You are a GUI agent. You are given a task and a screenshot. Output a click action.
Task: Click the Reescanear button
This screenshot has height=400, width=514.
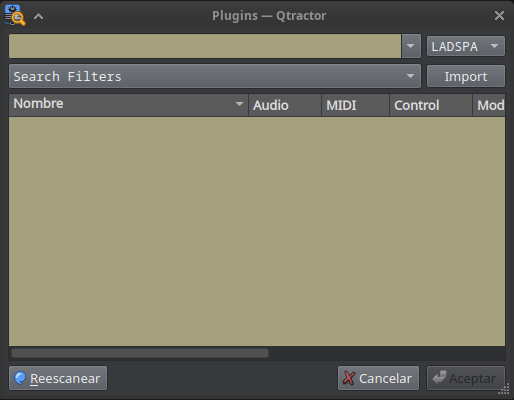58,378
